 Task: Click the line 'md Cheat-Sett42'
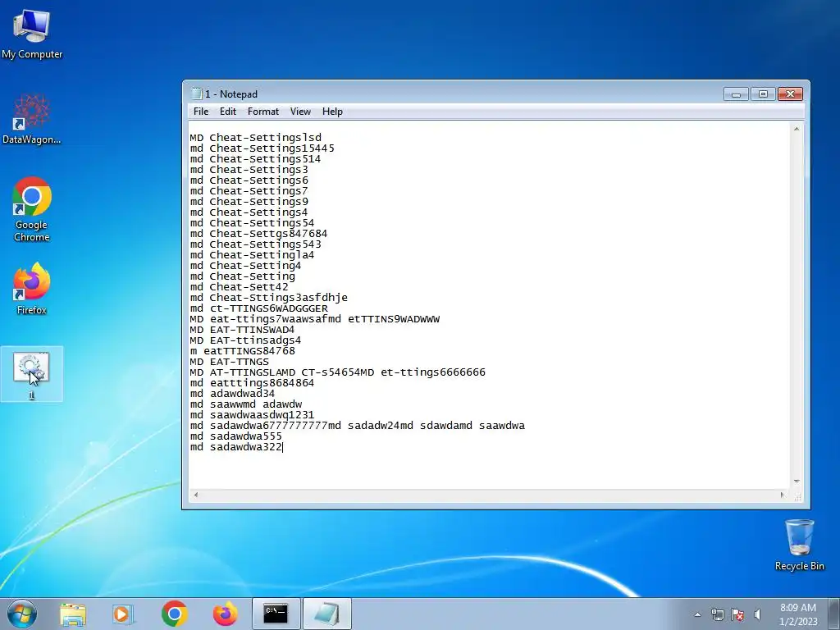pos(239,287)
